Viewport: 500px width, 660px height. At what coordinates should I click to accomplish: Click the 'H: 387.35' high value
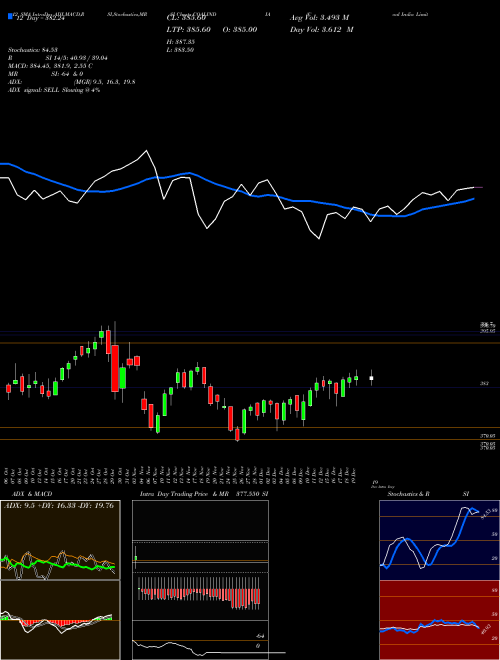181,42
